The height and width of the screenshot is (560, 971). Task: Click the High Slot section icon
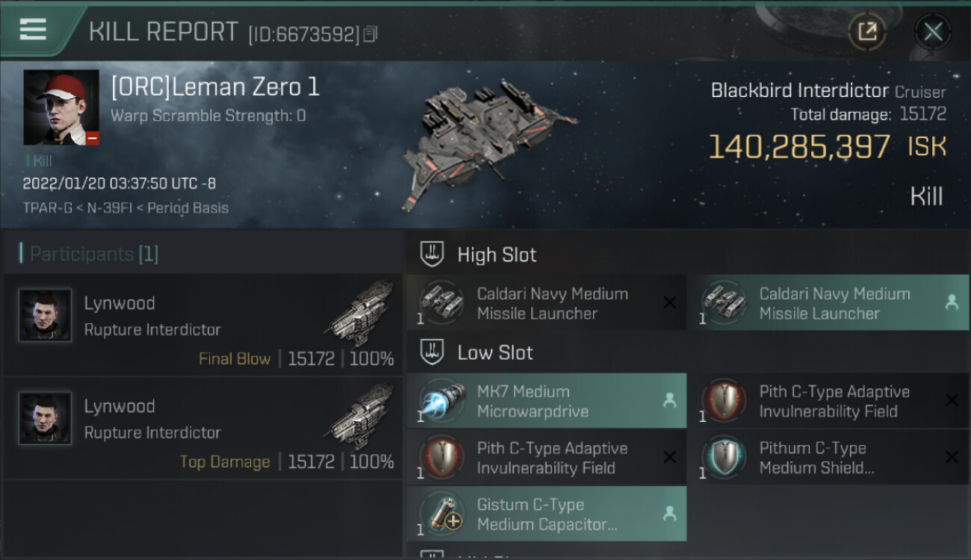click(x=432, y=254)
